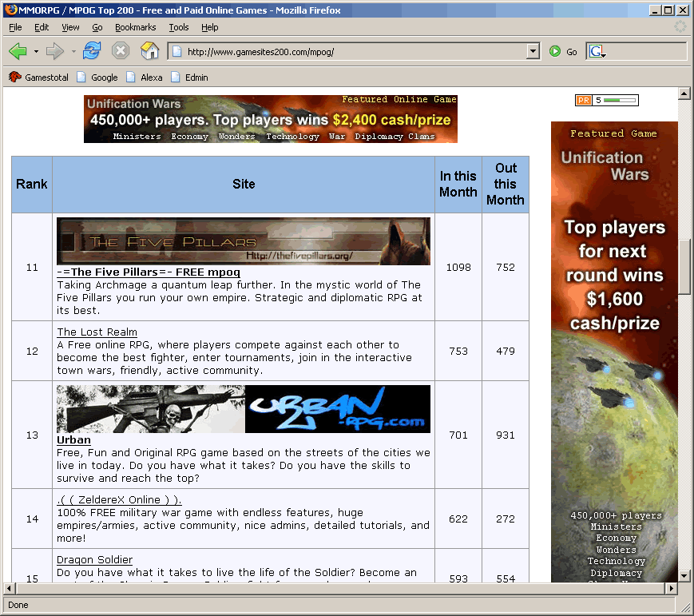Click the address bar URL field
The height and width of the screenshot is (616, 694).
351,52
